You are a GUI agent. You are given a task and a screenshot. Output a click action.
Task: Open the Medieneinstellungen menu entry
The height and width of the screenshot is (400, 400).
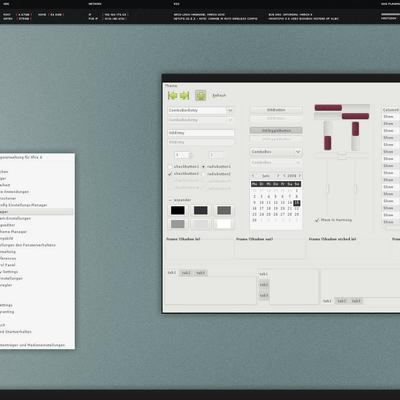point(37,345)
